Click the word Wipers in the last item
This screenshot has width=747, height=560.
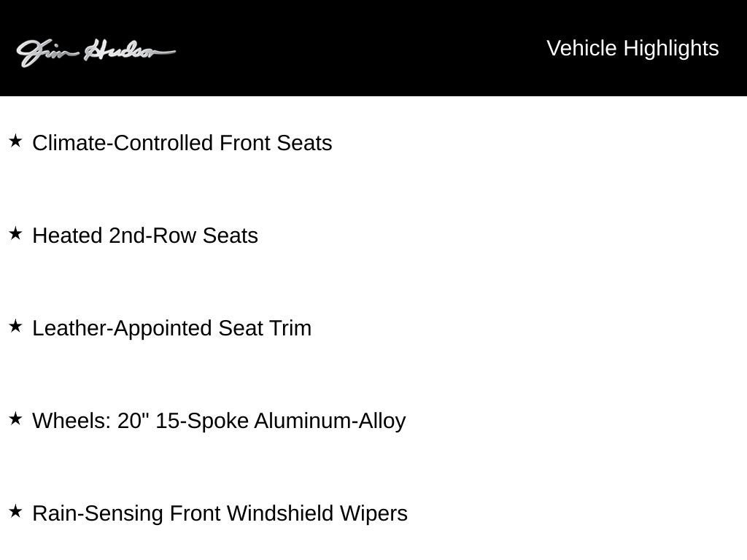(x=373, y=514)
